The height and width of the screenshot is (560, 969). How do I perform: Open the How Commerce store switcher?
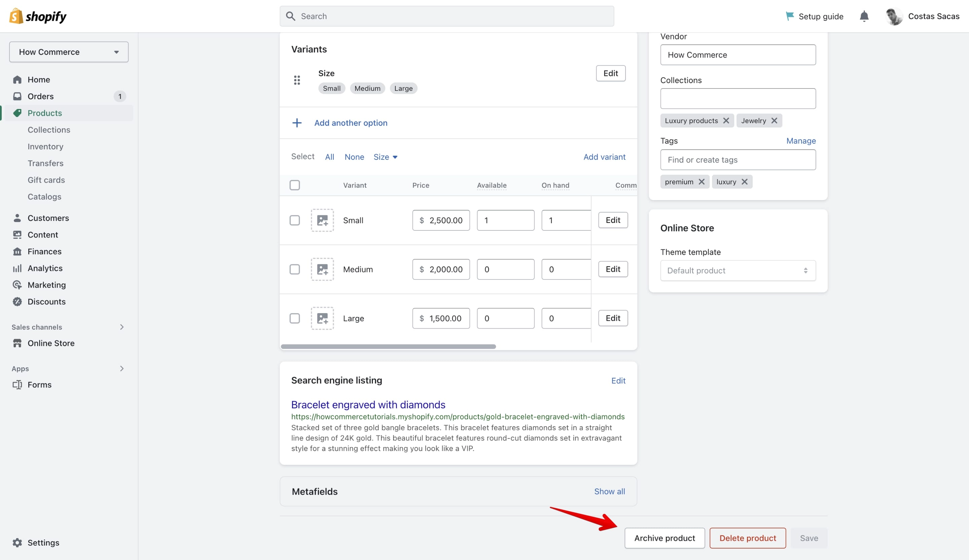tap(69, 52)
